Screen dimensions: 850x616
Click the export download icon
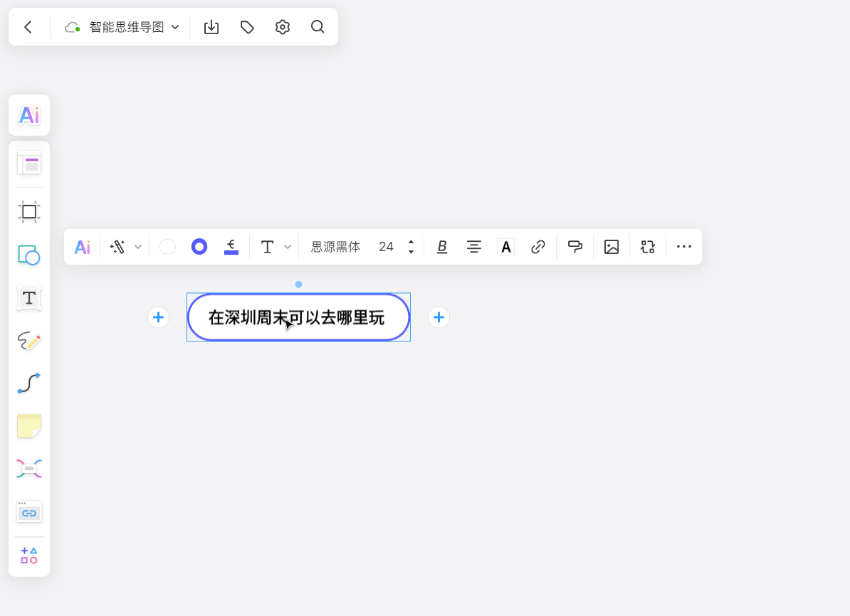pos(211,27)
